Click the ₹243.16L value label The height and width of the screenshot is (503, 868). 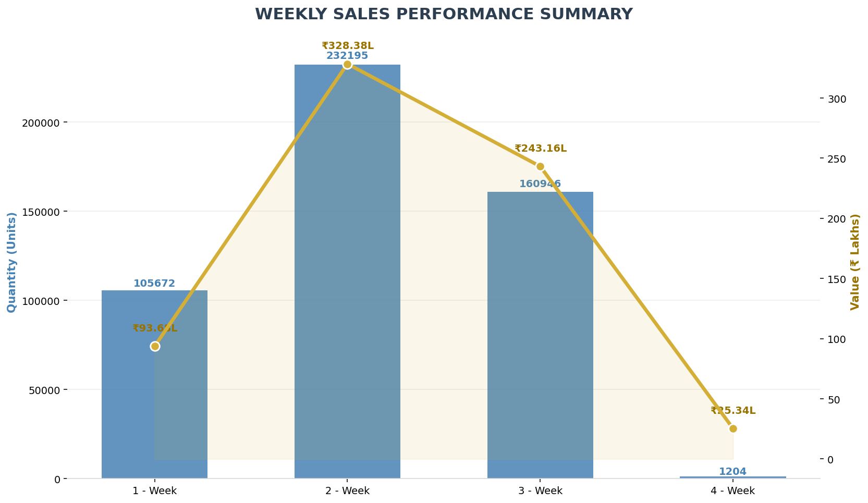(x=540, y=149)
